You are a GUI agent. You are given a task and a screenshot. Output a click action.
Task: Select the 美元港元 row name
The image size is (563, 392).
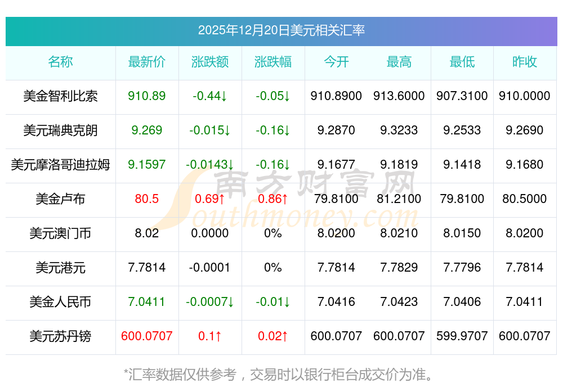(x=60, y=268)
